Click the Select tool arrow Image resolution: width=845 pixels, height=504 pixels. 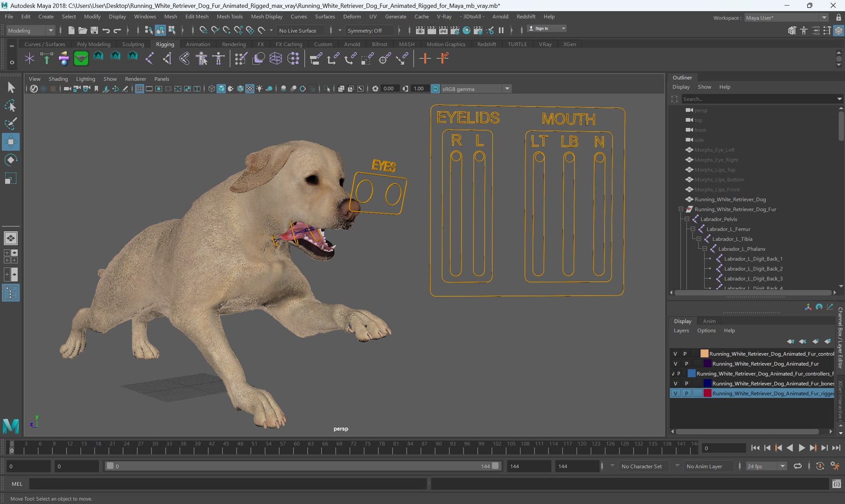pyautogui.click(x=10, y=87)
